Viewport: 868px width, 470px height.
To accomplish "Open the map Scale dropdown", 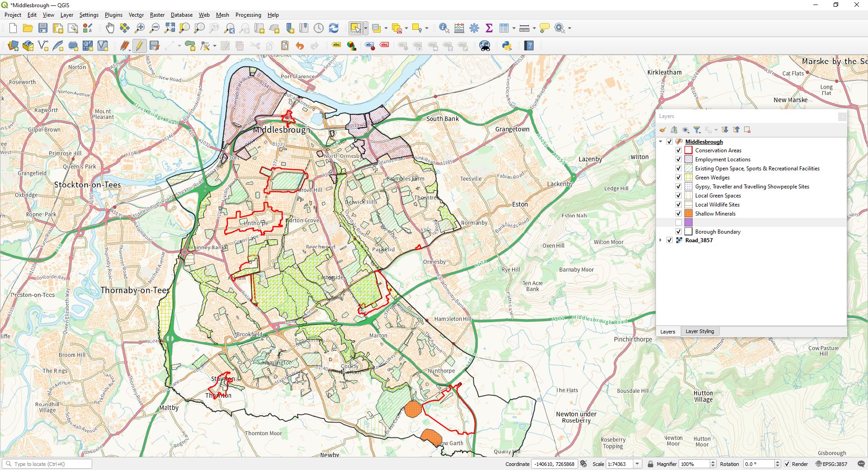I will coord(637,464).
